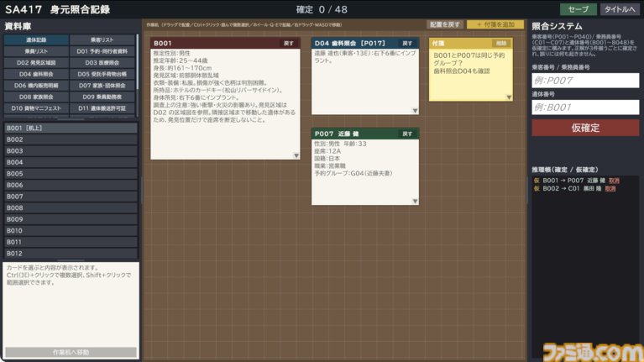Click the B001 card title bar
Image resolution: width=644 pixels, height=362 pixels.
coord(225,43)
